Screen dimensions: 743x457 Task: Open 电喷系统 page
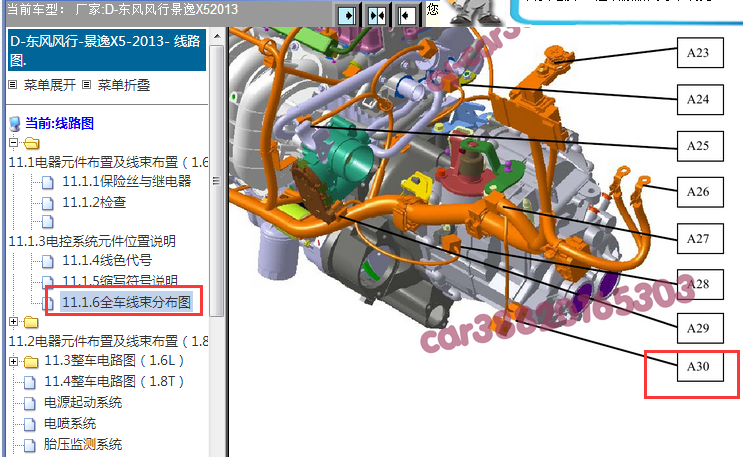point(70,423)
